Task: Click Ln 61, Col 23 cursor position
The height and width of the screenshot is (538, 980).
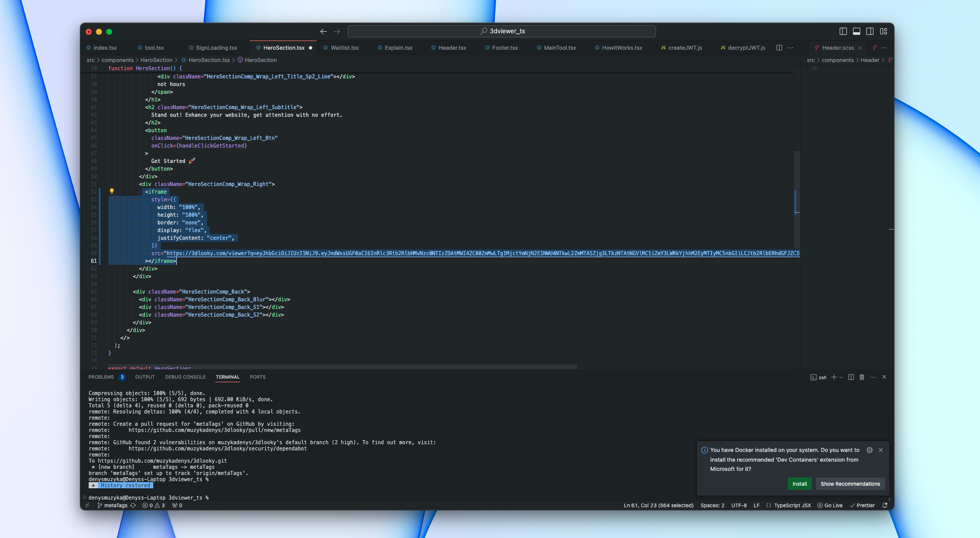Action: click(x=658, y=505)
